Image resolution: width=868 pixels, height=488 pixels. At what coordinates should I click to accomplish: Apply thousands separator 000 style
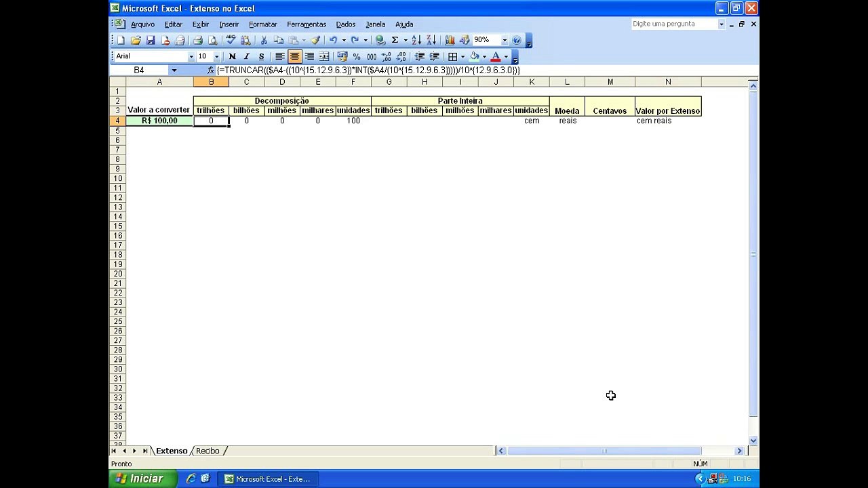point(372,56)
